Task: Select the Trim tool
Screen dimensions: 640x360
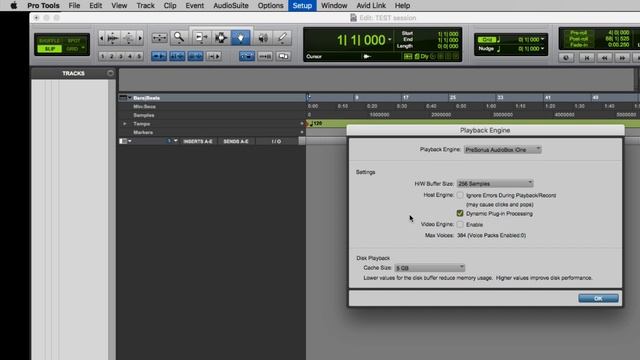Action: pyautogui.click(x=201, y=38)
